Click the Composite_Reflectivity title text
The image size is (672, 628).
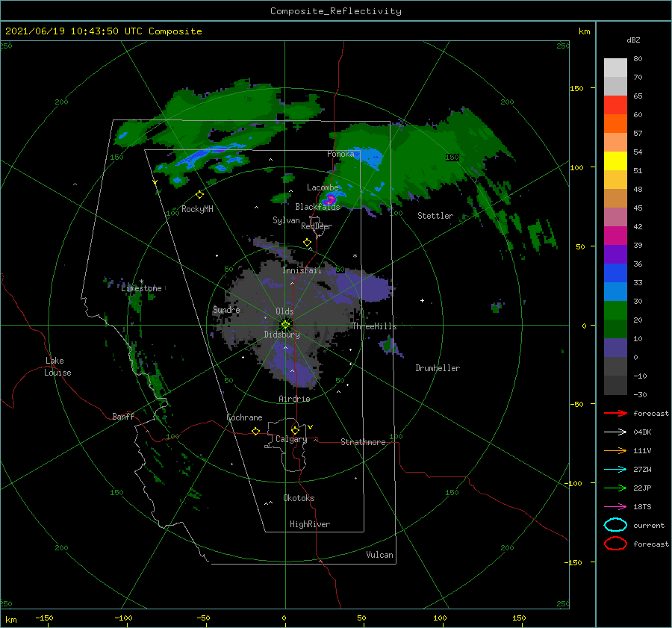(x=336, y=11)
